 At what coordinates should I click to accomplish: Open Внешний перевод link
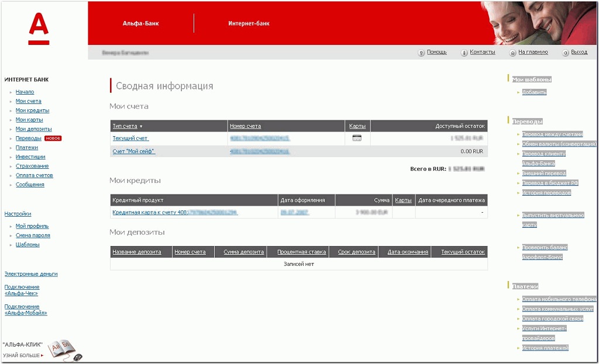pos(544,173)
